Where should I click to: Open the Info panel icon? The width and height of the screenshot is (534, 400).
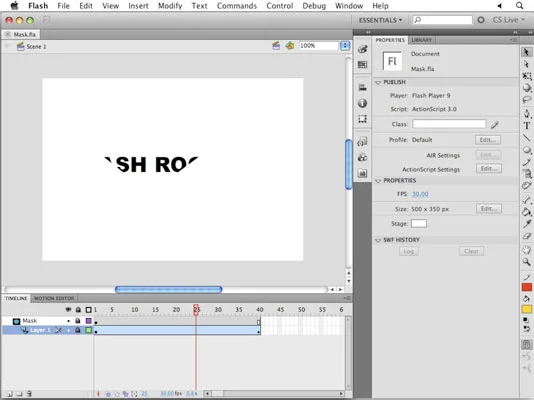pos(362,103)
